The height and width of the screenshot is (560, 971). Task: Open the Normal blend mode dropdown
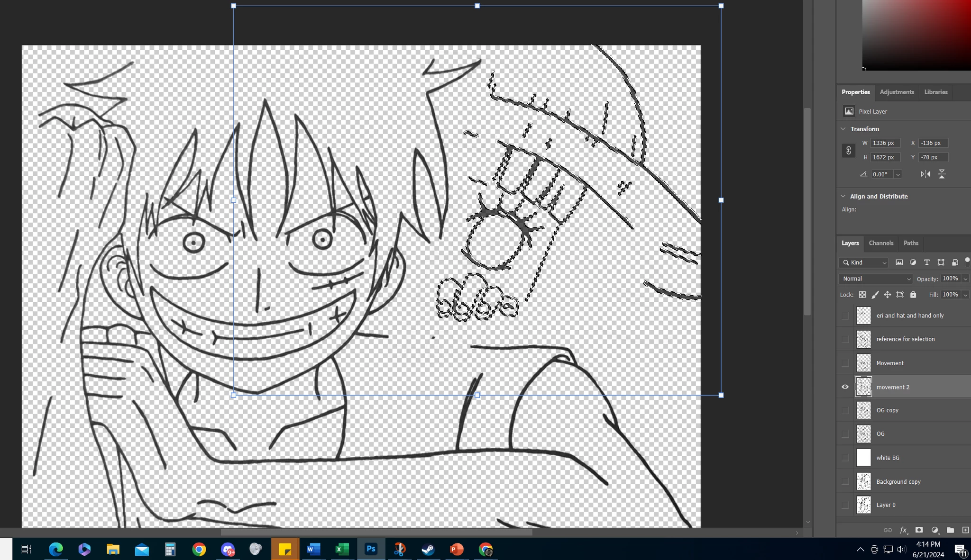[x=875, y=279]
